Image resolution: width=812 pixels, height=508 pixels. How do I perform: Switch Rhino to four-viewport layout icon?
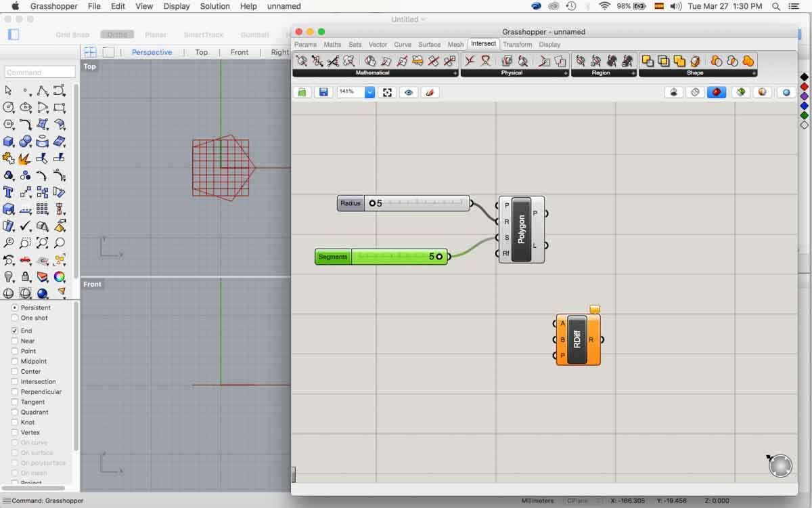tap(90, 52)
